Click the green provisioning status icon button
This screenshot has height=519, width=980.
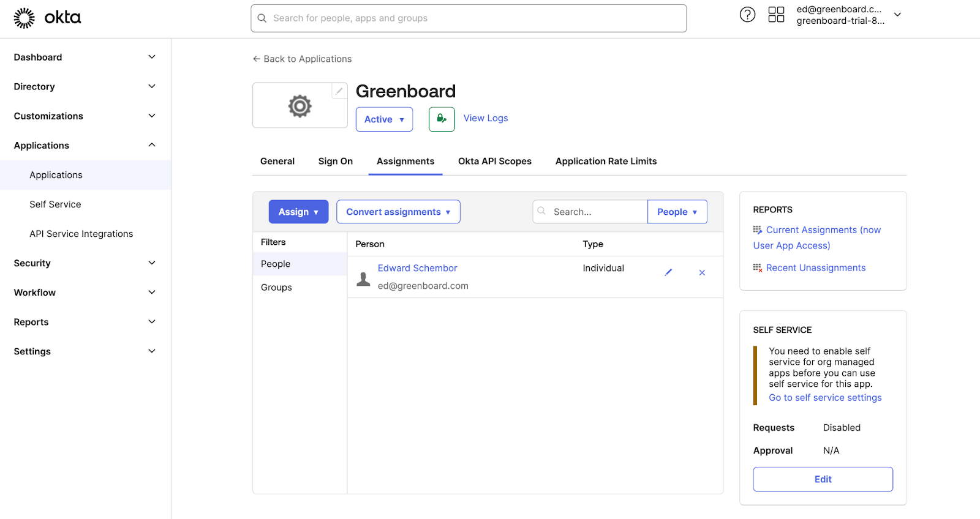[x=442, y=119]
